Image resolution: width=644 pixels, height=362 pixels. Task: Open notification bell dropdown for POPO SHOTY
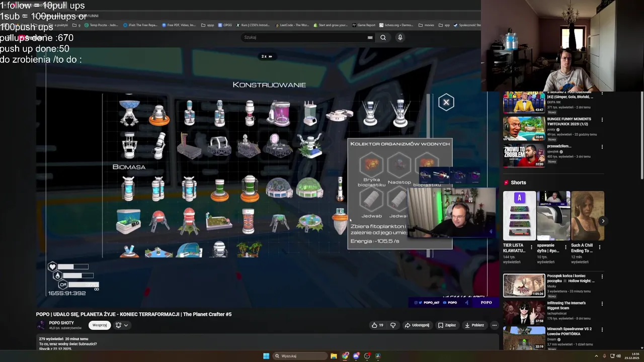coord(121,325)
